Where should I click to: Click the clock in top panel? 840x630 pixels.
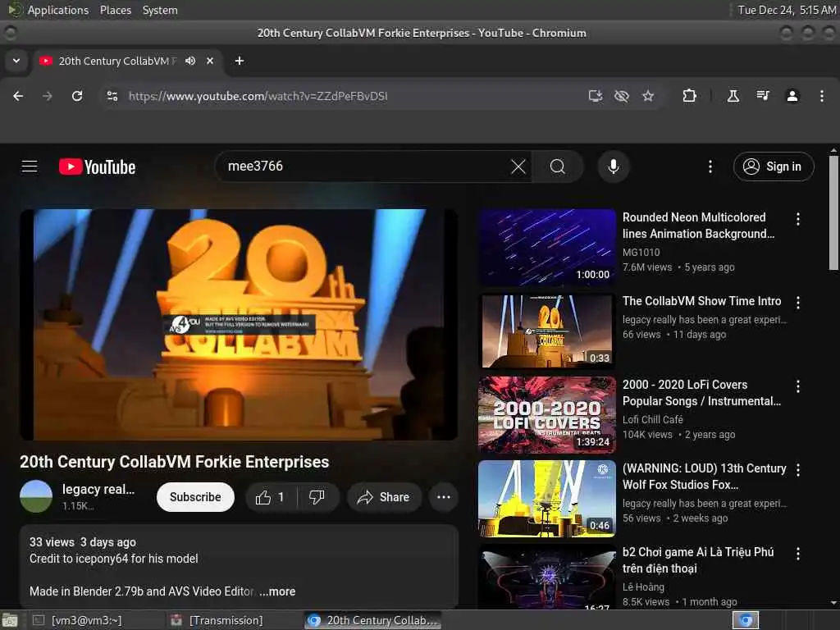[x=787, y=10]
